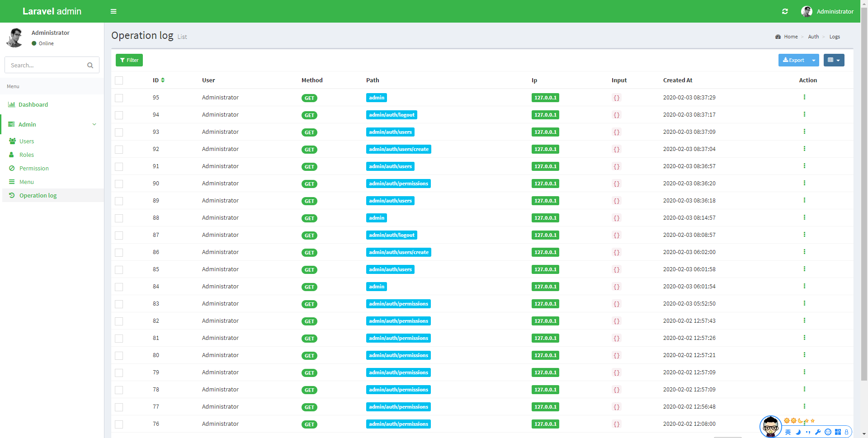
Task: Click the Home dashboard icon in breadcrumb
Action: [x=778, y=37]
